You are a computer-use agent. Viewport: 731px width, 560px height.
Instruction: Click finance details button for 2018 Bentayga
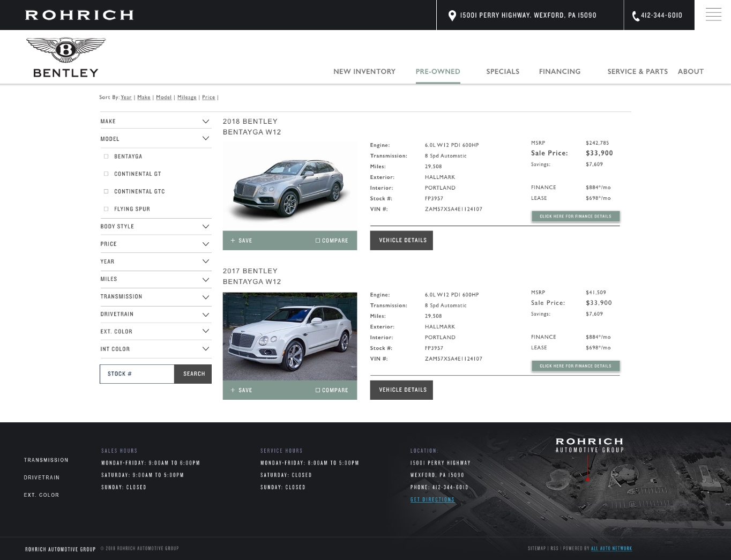(576, 216)
